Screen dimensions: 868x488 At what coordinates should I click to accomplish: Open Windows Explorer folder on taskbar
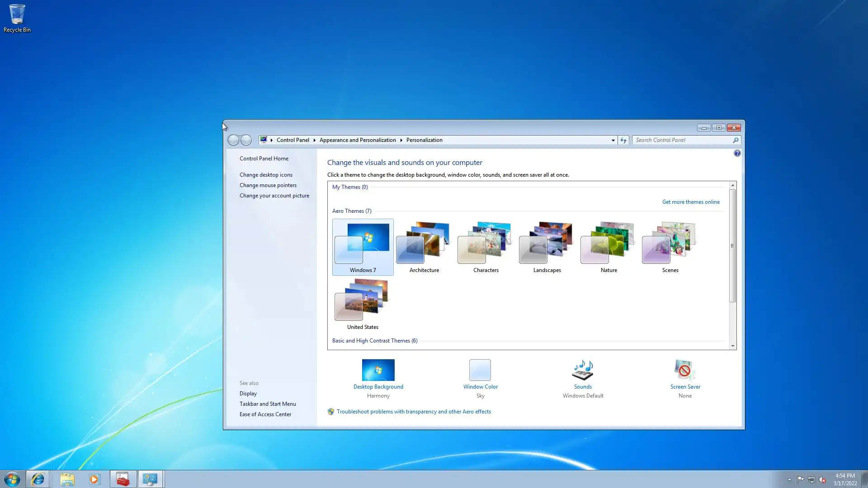coord(67,479)
